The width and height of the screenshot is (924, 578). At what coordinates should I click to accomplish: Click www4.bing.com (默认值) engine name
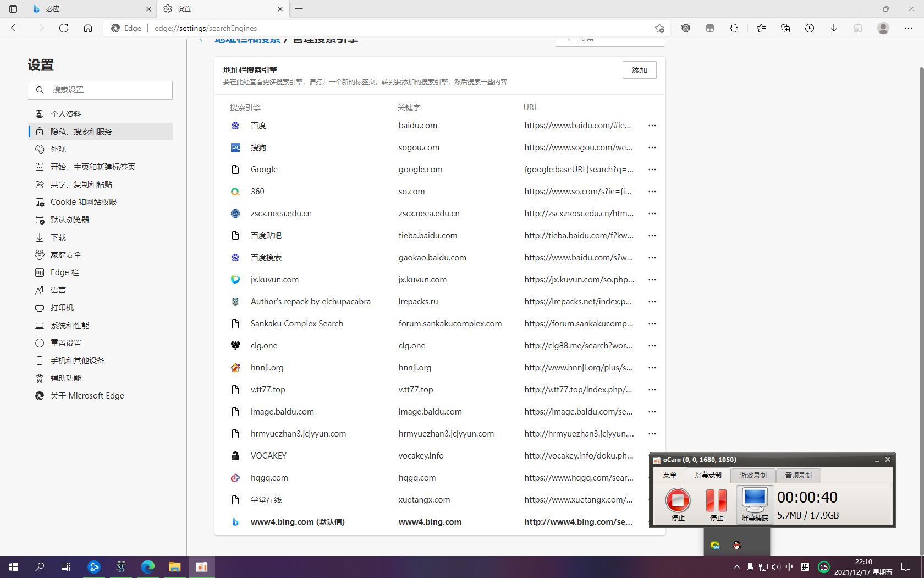pos(298,522)
